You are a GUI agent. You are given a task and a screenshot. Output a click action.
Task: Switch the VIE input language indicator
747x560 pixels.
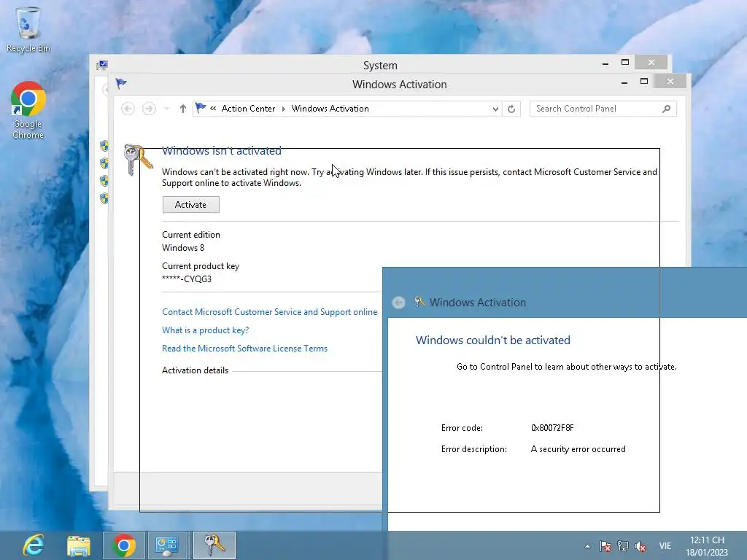[665, 546]
